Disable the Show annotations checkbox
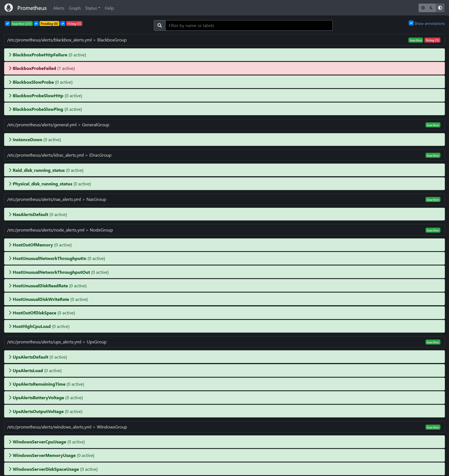Viewport: 449px width, 476px height. pyautogui.click(x=411, y=23)
